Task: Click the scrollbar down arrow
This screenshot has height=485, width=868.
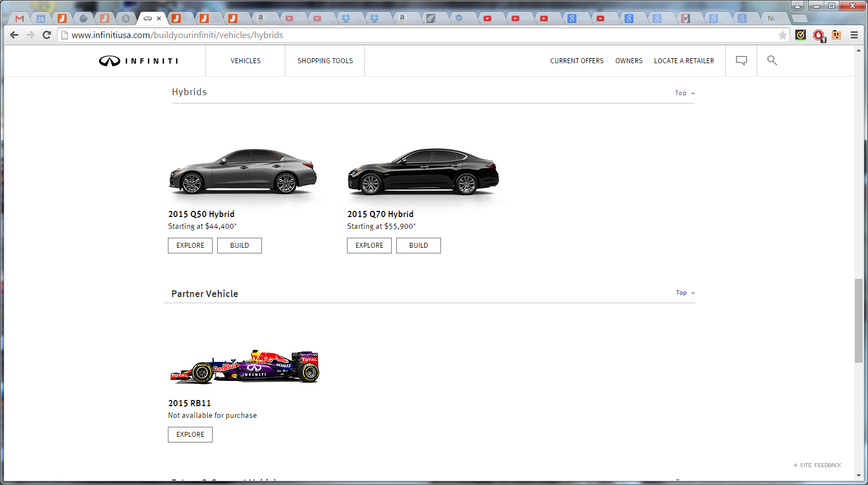Action: [858, 476]
